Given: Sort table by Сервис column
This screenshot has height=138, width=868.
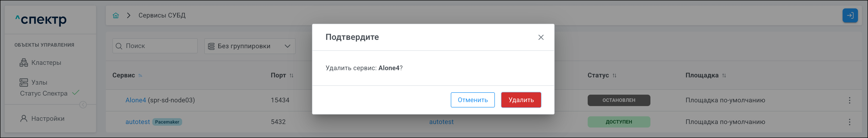Looking at the screenshot, I should click(140, 75).
